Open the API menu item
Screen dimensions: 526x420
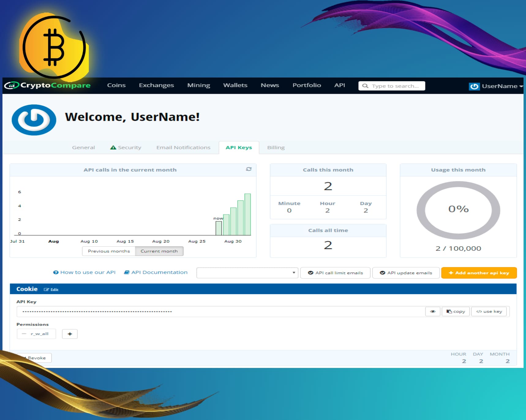click(340, 85)
